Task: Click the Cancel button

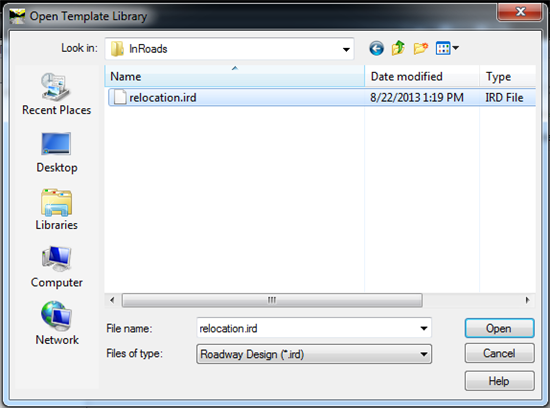Action: 499,353
